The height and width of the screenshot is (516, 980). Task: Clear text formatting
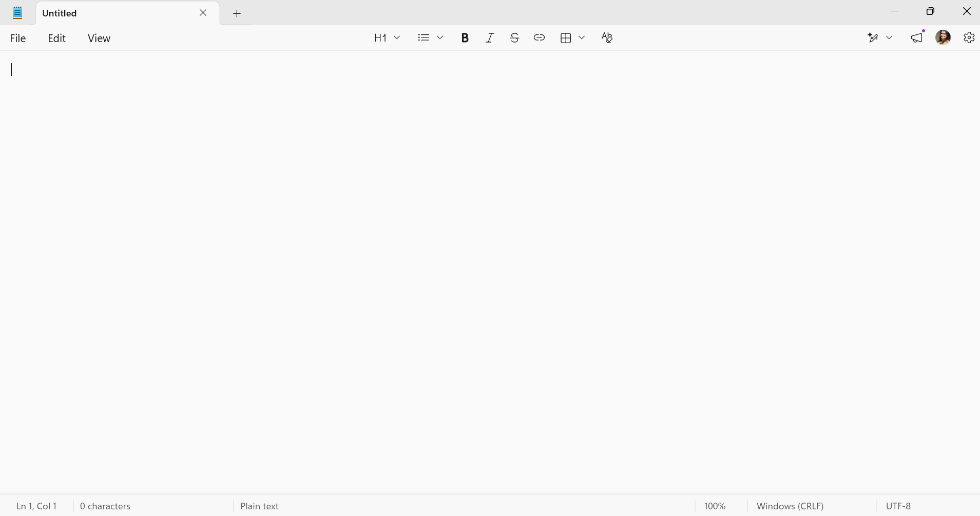tap(607, 37)
